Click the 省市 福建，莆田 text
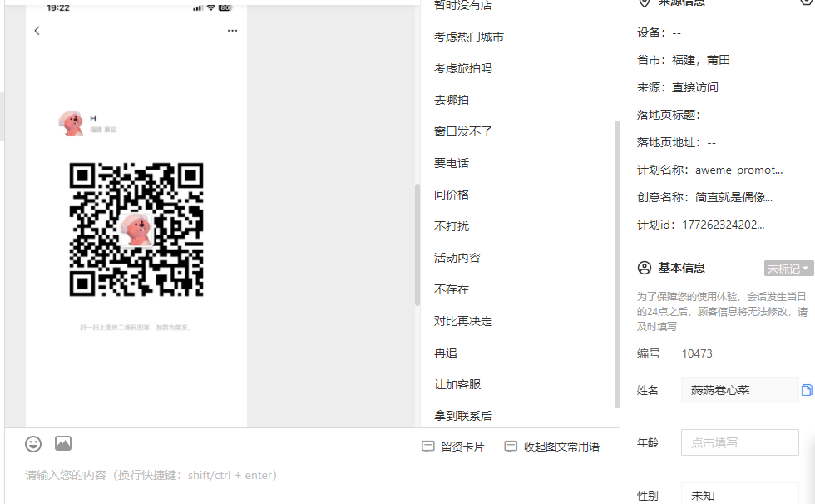Screen dimensions: 815x504 [684, 60]
